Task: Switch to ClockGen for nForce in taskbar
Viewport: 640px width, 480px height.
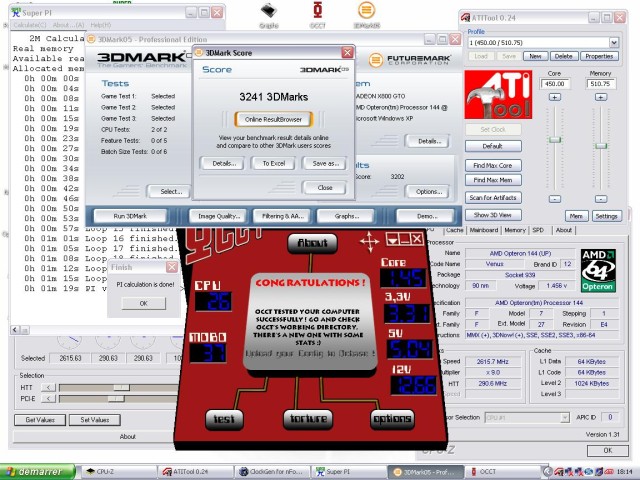Action: 272,472
